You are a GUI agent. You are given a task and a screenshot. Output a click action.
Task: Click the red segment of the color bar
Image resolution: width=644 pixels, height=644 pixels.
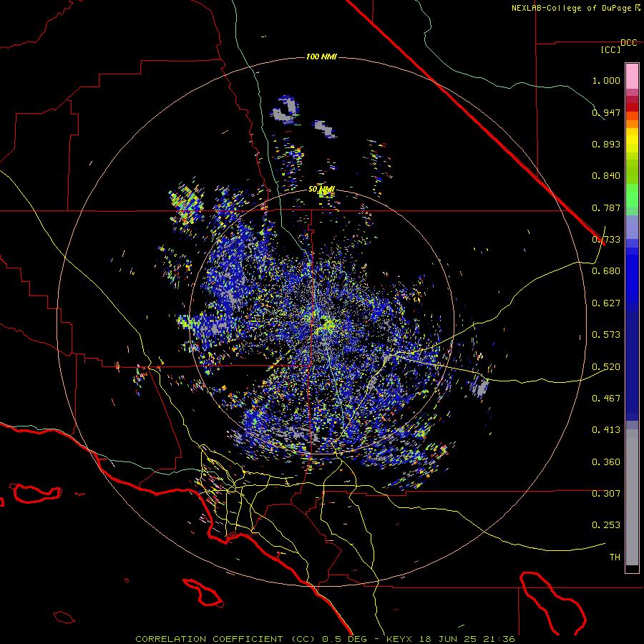632,107
